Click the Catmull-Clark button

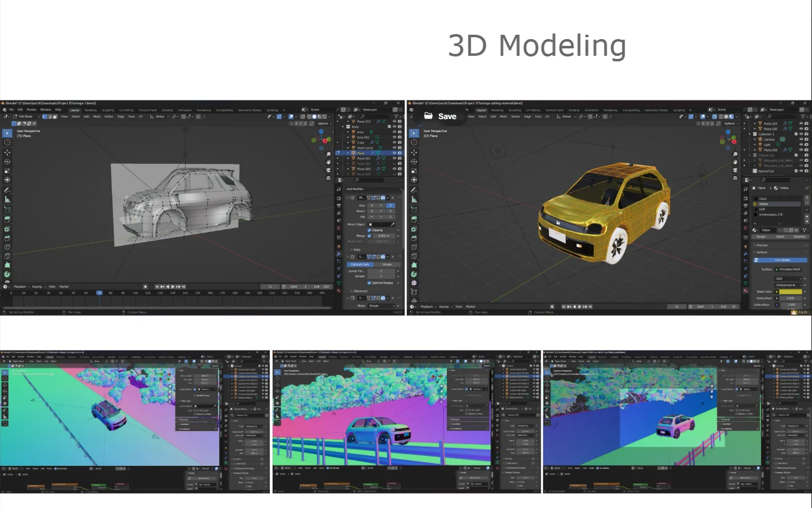pyautogui.click(x=359, y=264)
